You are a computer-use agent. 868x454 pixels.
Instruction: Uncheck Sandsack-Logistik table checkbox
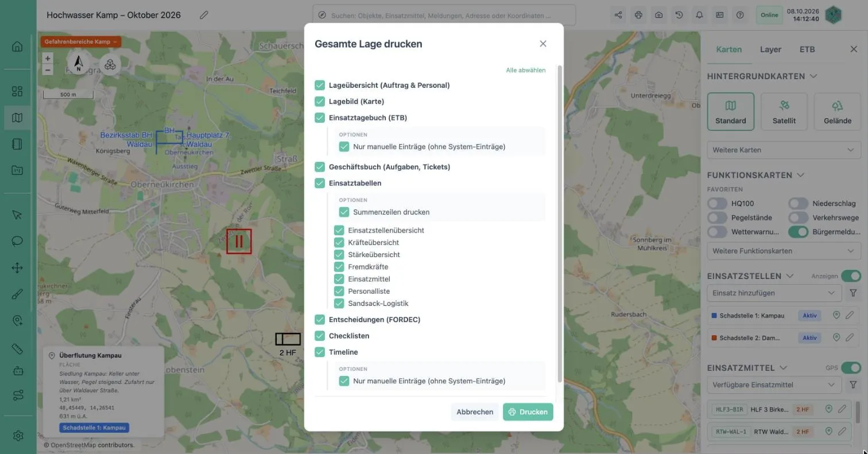pos(339,303)
